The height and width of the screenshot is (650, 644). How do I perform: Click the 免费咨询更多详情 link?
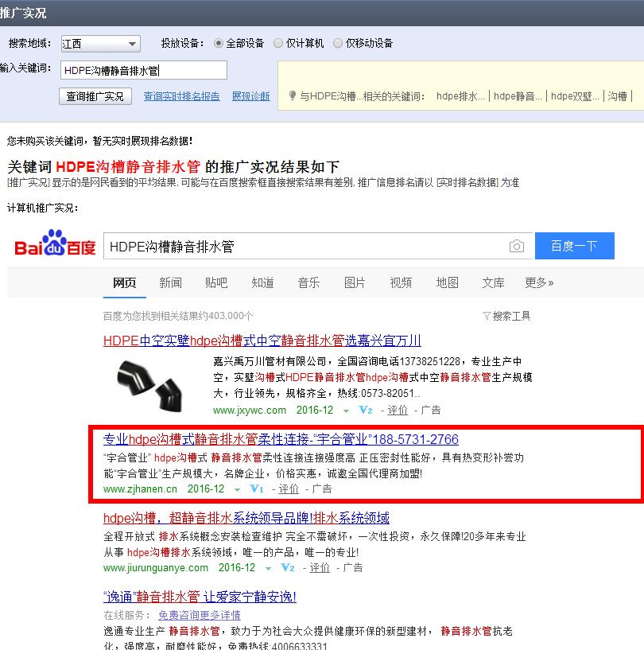tap(200, 615)
